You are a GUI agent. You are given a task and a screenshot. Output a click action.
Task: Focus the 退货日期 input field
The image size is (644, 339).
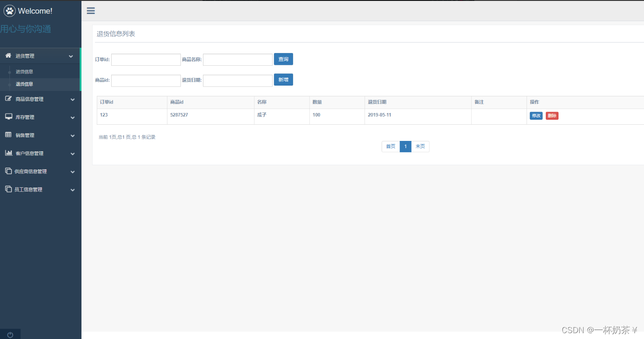(238, 81)
